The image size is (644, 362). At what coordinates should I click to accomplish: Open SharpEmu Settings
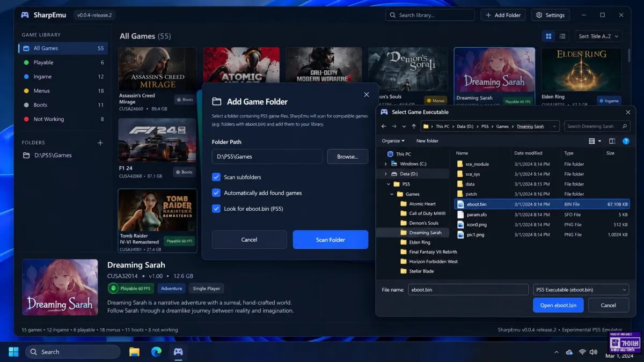551,15
